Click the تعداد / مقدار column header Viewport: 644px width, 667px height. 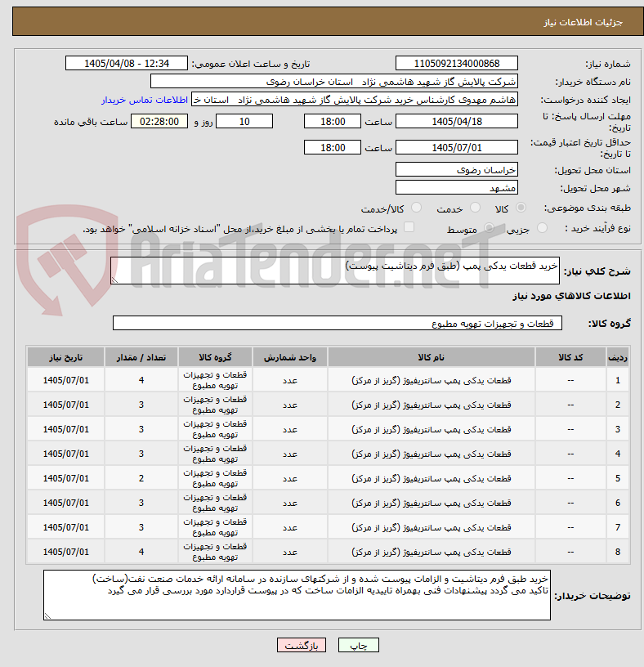click(x=141, y=357)
